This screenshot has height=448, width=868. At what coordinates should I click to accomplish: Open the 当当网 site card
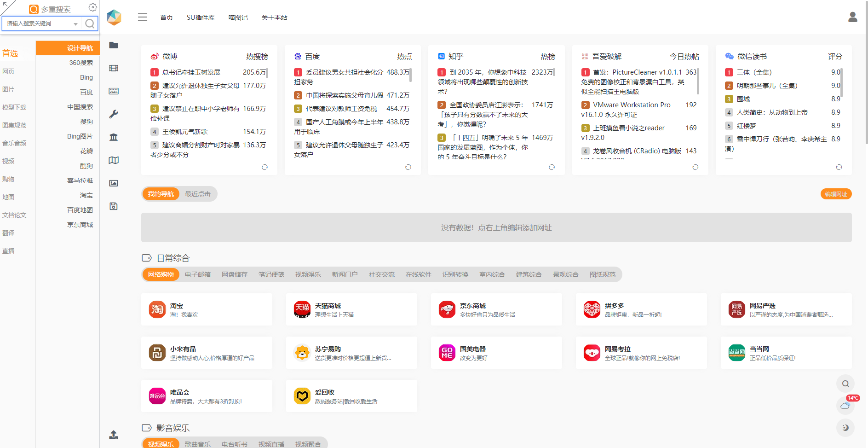(x=786, y=353)
